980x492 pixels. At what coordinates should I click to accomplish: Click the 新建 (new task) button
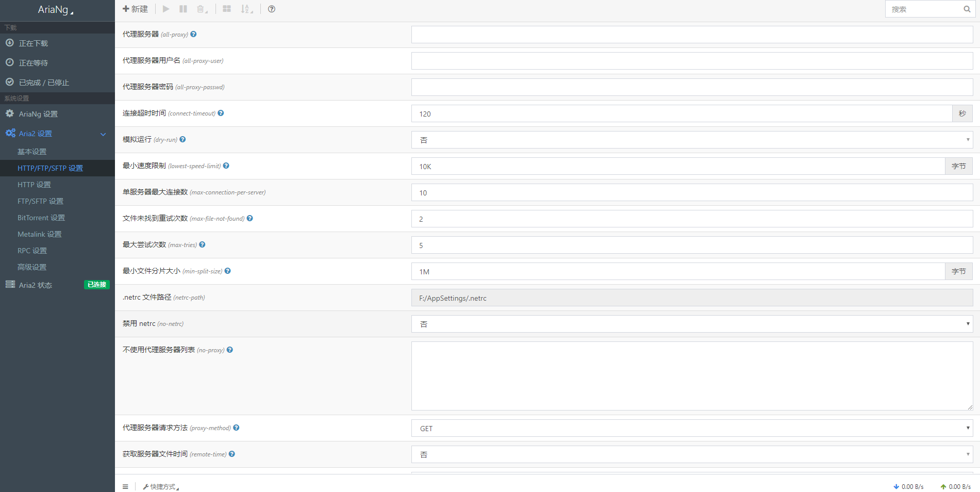[135, 9]
